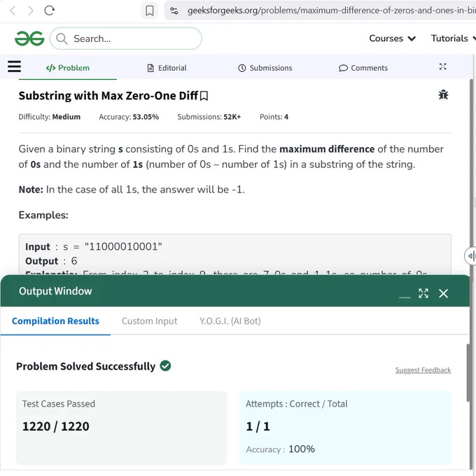Close the Output Window
Image resolution: width=476 pixels, height=476 pixels.
coord(443,293)
